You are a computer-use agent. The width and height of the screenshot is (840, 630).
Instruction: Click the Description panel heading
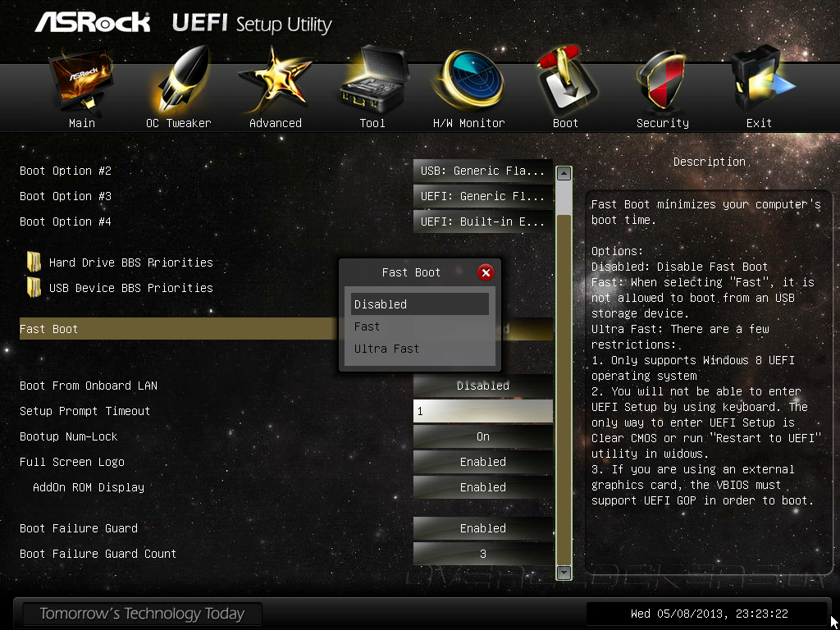tap(710, 162)
